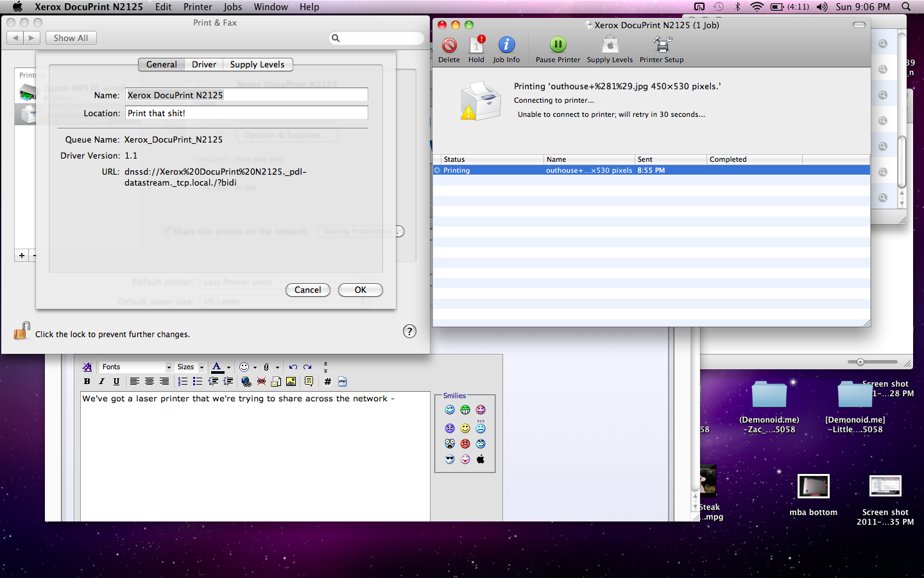Click in the System Preferences search field
Viewport: 924px width, 578px height.
(377, 38)
